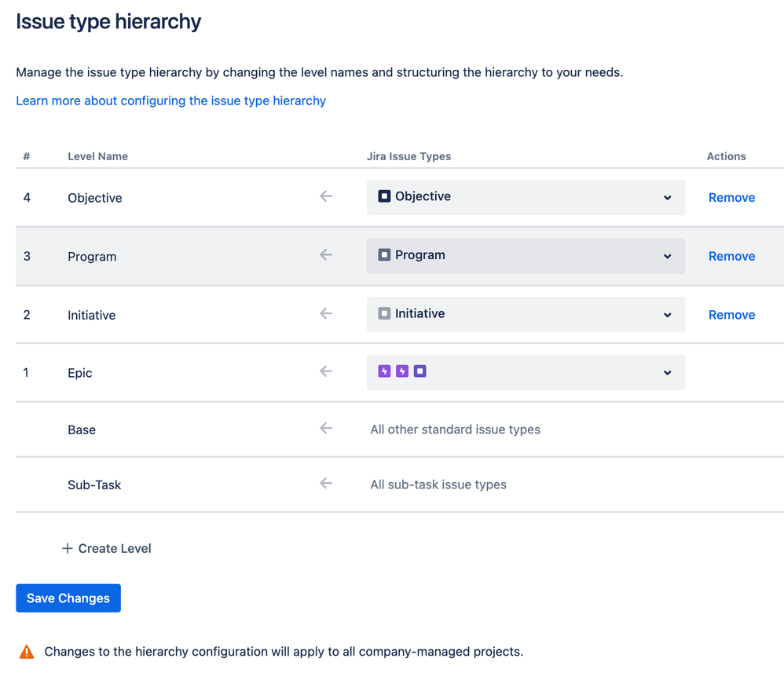Click the orange warning triangle icon
The height and width of the screenshot is (680, 784).
click(x=27, y=652)
